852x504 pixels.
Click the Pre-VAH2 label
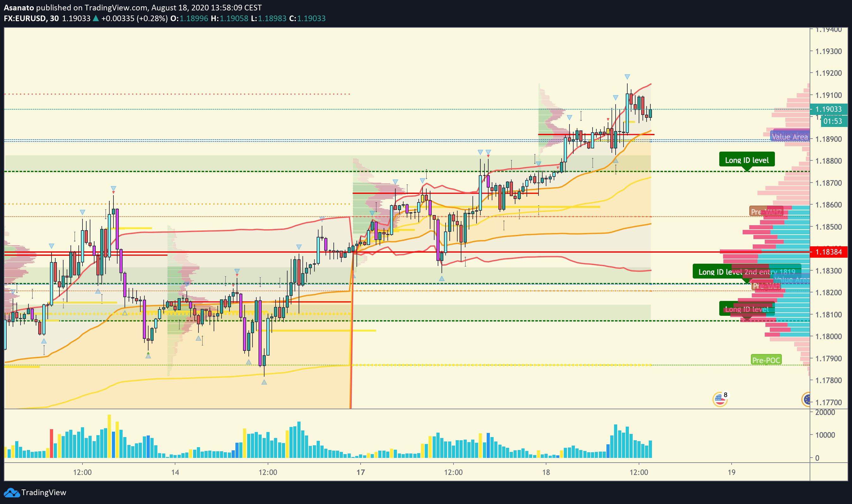(x=766, y=212)
